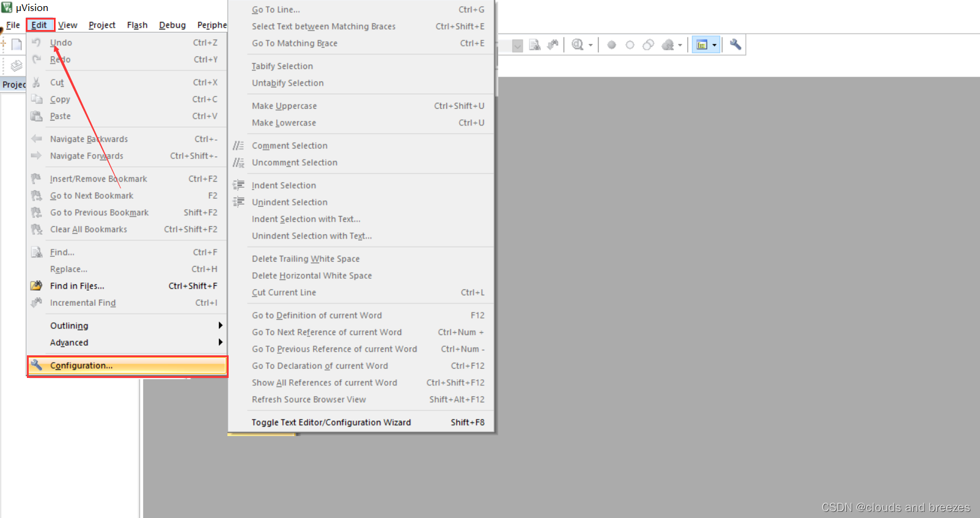Select Go to Next Bookmark entry

pos(127,196)
